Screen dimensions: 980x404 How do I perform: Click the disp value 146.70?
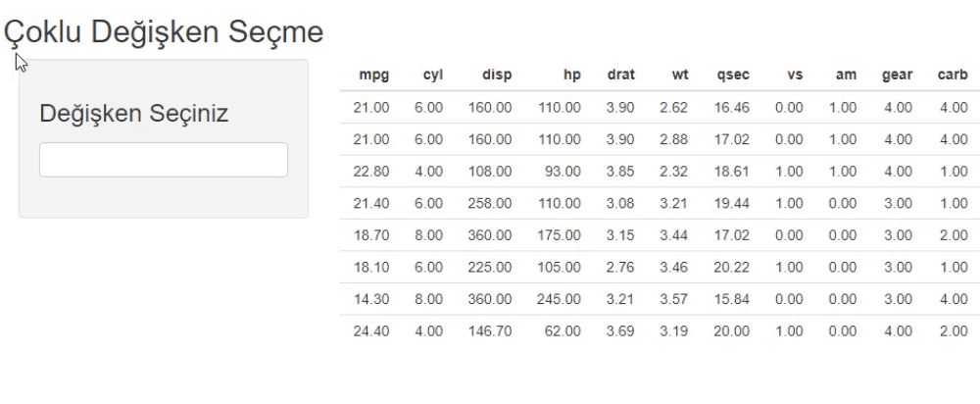point(490,330)
